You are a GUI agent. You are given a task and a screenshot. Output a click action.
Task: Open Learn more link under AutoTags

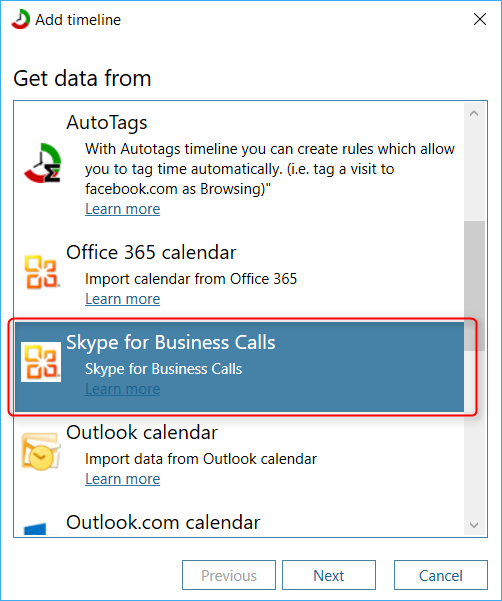(x=123, y=209)
